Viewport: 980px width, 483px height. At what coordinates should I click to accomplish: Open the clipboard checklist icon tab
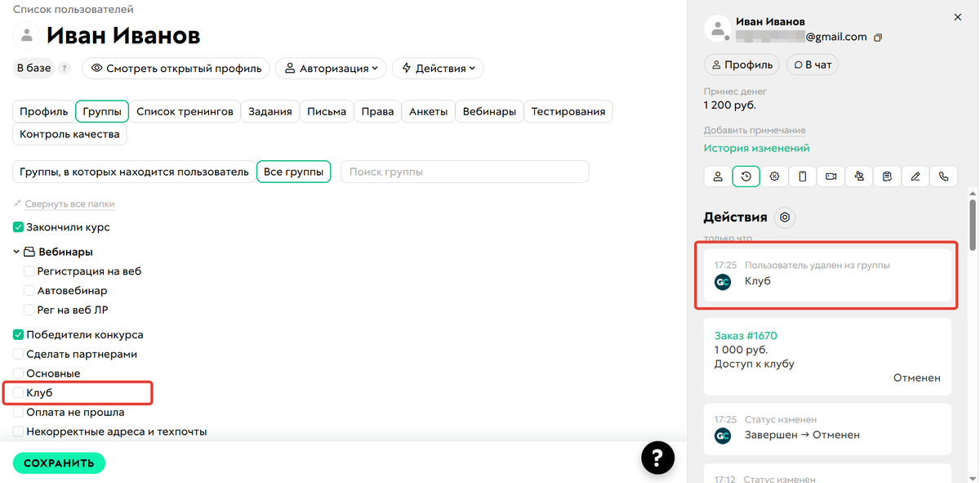click(887, 177)
